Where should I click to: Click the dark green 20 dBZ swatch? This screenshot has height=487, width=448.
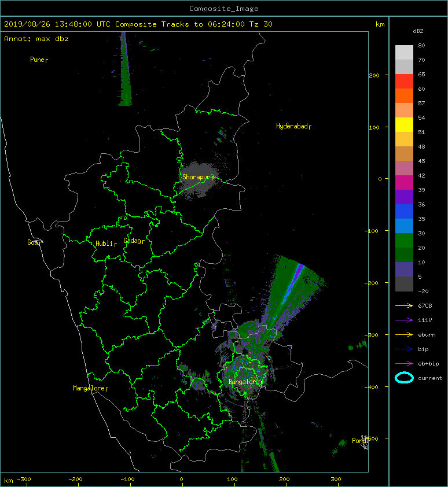tap(404, 254)
